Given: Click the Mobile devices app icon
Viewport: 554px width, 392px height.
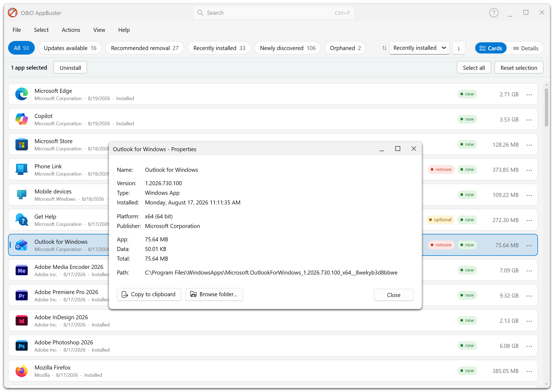Looking at the screenshot, I should 22,195.
